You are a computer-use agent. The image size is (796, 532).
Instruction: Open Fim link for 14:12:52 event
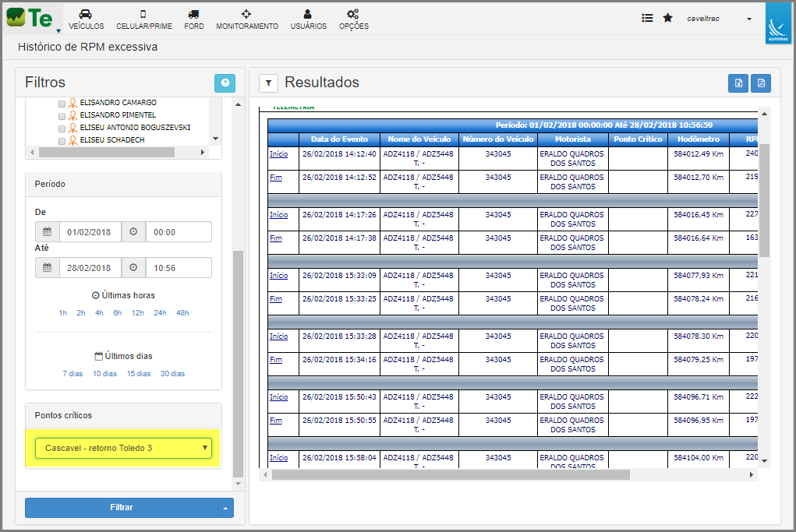click(x=276, y=177)
